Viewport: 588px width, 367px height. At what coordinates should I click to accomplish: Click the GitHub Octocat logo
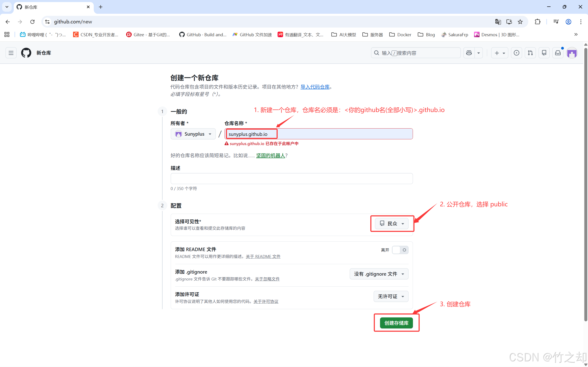pos(26,53)
